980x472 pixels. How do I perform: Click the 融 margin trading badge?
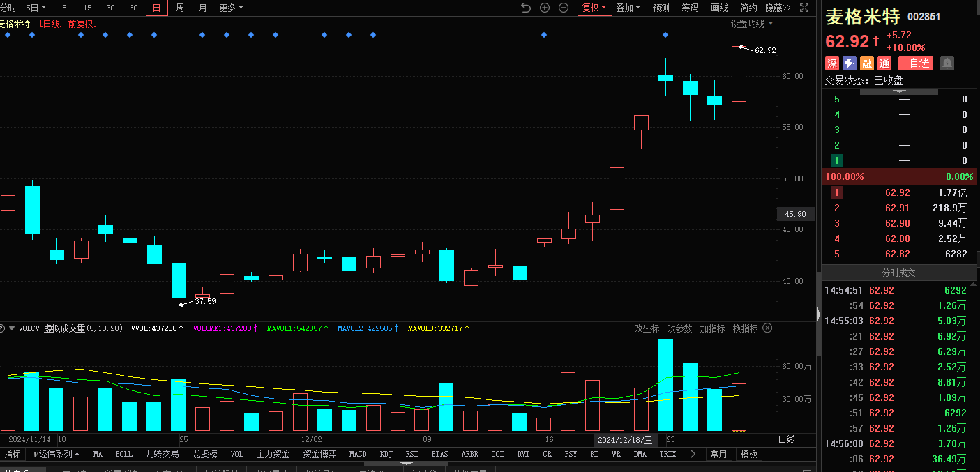866,63
